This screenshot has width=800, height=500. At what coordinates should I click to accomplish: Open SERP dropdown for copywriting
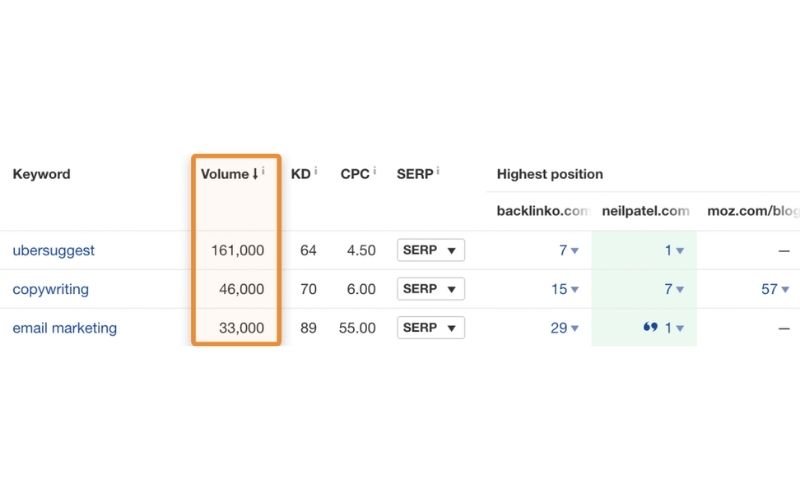[x=431, y=289]
